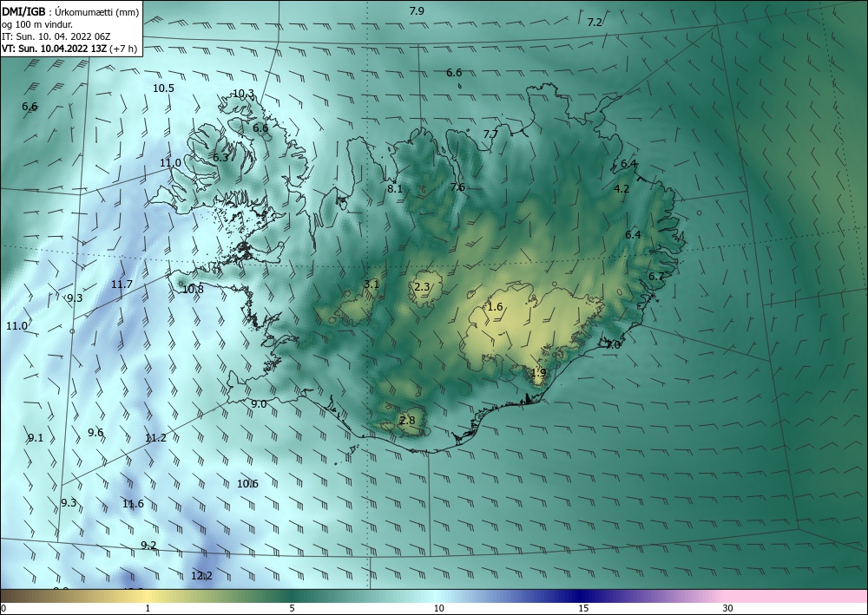Image resolution: width=868 pixels, height=615 pixels.
Task: Pick the 3.1 value over the glacier
Action: (x=371, y=285)
